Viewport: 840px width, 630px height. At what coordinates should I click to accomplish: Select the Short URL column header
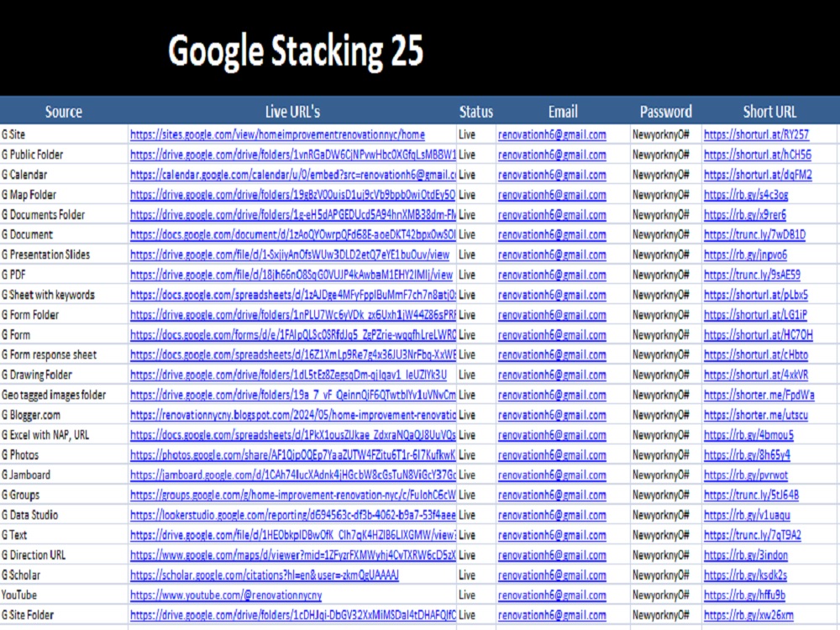769,112
